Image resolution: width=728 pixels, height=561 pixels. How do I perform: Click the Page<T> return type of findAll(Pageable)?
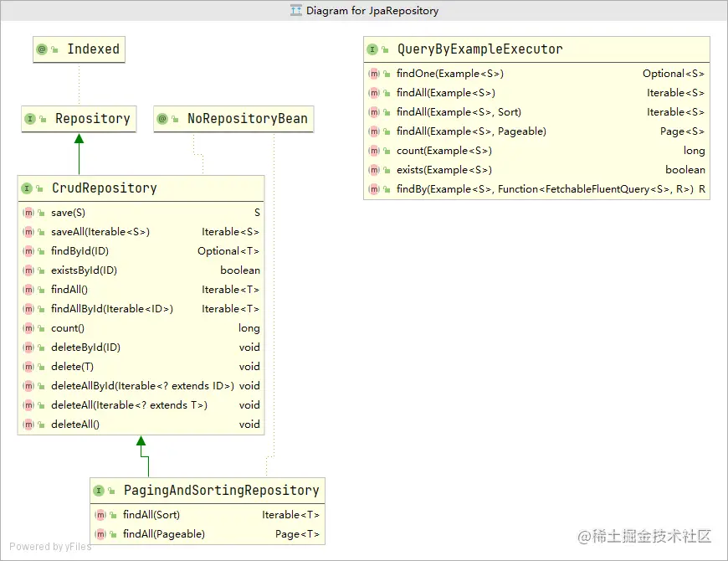click(298, 534)
